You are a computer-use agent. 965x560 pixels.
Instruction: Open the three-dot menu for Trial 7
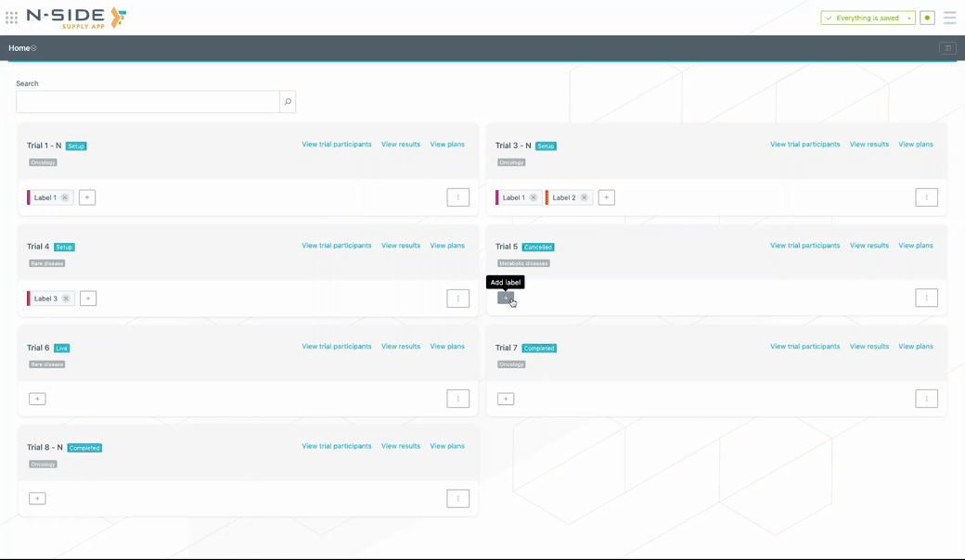pos(926,399)
